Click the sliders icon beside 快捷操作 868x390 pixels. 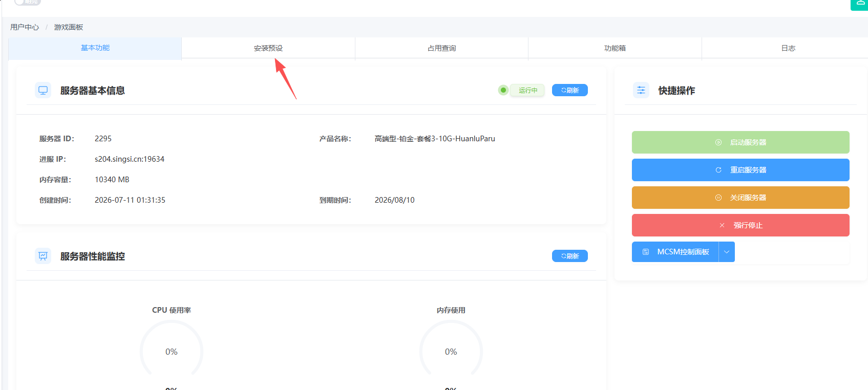(x=641, y=90)
